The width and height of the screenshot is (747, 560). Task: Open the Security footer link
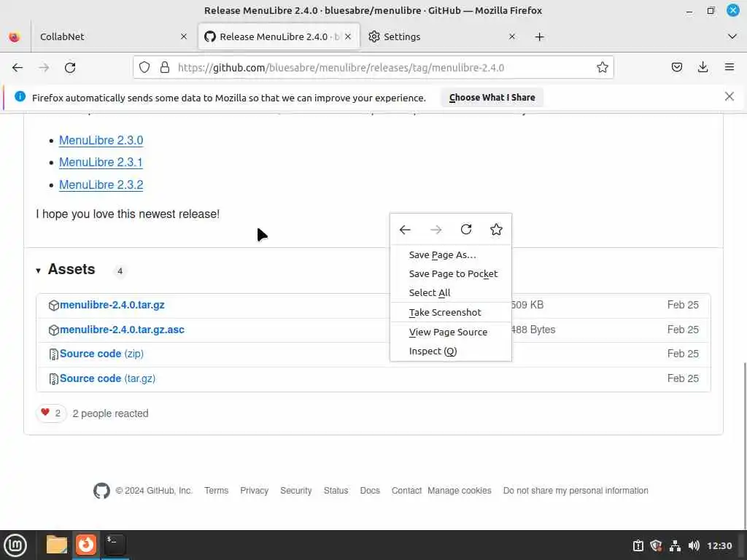[x=296, y=491]
